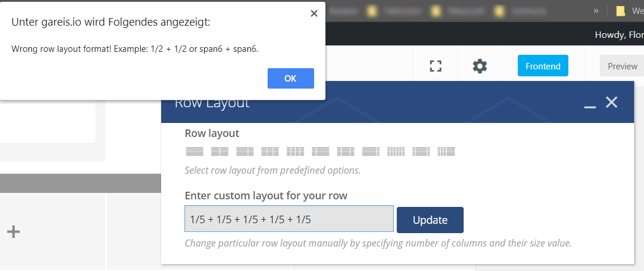Pick the 5/6 + 1/6 row layout icon
Image resolution: width=644 pixels, height=271 pixels.
[x=371, y=152]
